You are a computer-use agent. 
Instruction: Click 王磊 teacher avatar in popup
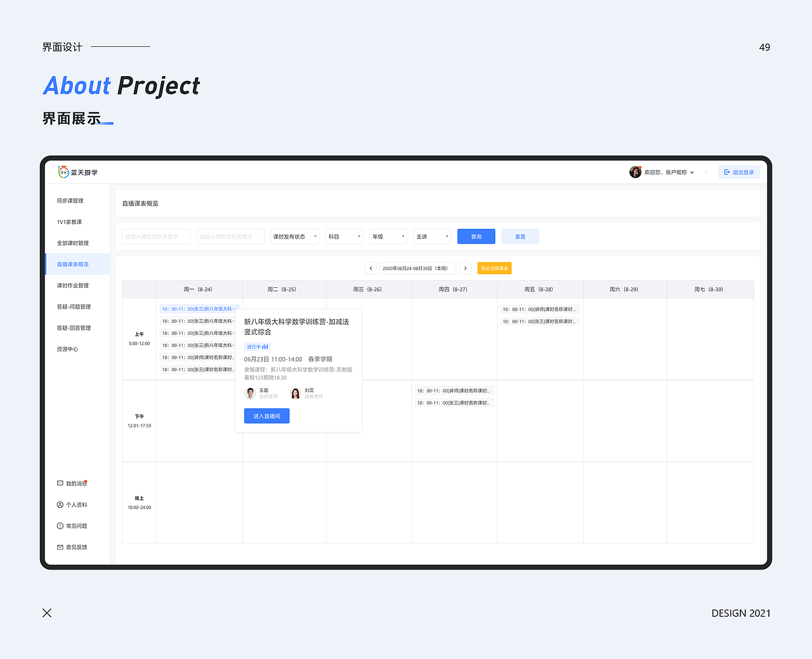[x=250, y=393]
